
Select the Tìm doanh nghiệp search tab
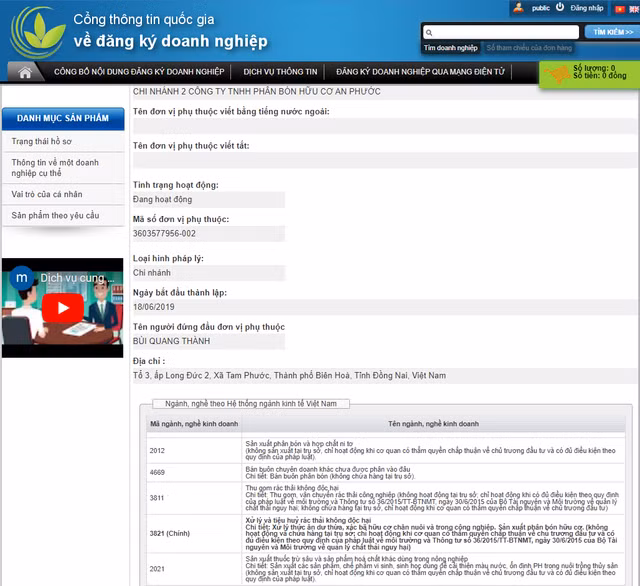point(450,47)
